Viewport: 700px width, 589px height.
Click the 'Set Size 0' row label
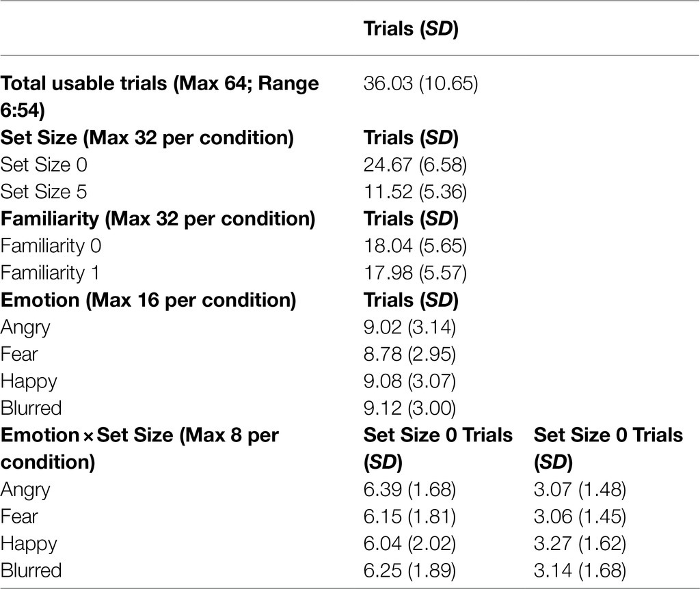pyautogui.click(x=44, y=165)
